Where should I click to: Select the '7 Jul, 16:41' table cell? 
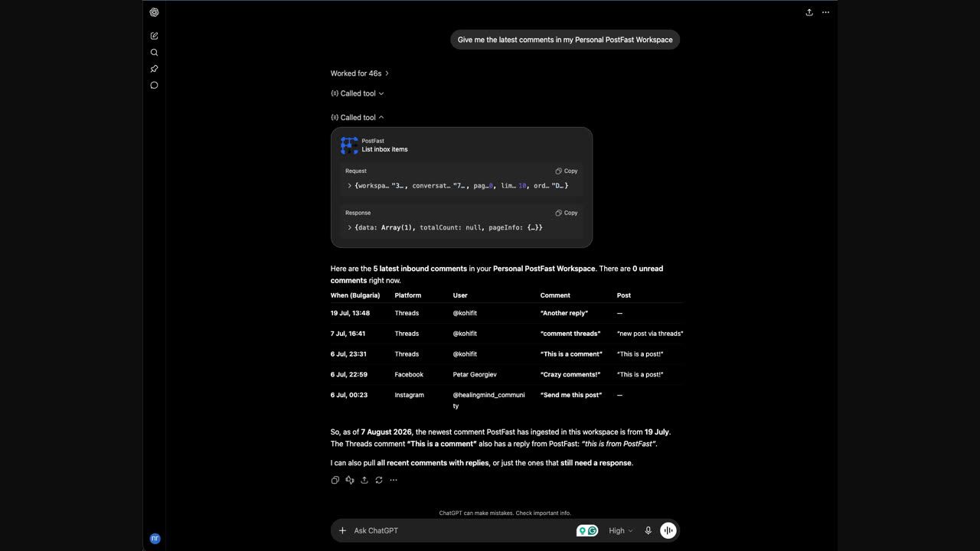pyautogui.click(x=348, y=334)
